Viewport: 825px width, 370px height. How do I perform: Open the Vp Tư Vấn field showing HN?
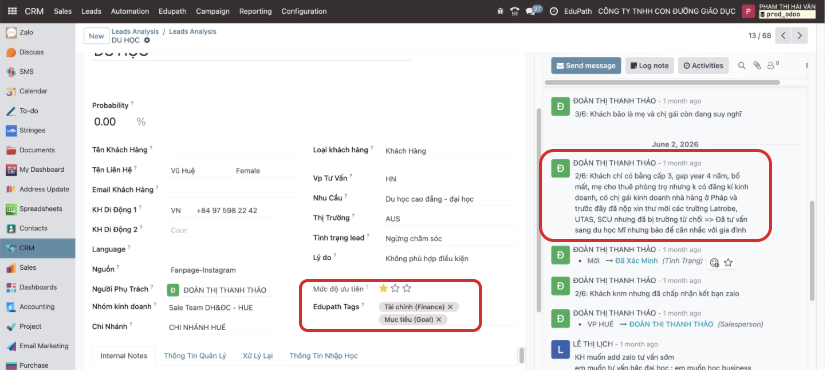click(x=450, y=179)
